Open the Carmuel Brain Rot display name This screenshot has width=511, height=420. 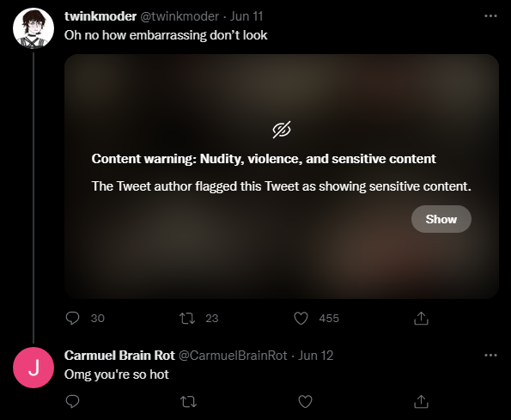[x=119, y=356]
